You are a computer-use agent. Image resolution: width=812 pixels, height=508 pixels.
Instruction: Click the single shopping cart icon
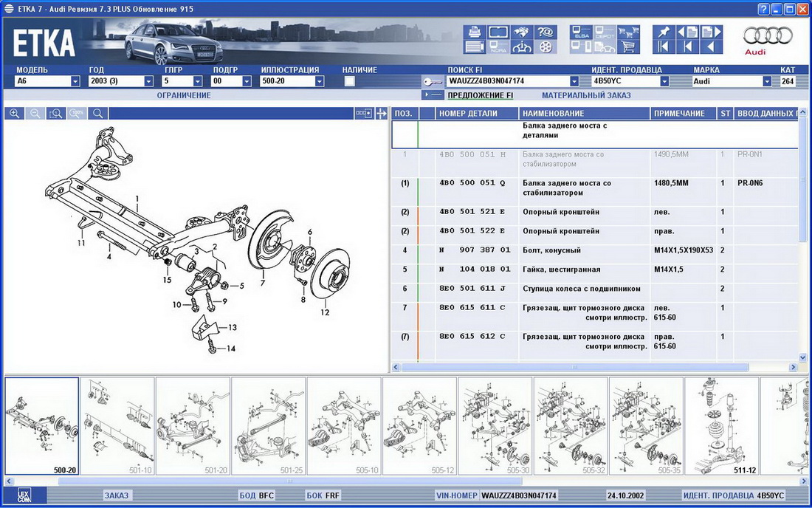click(628, 47)
